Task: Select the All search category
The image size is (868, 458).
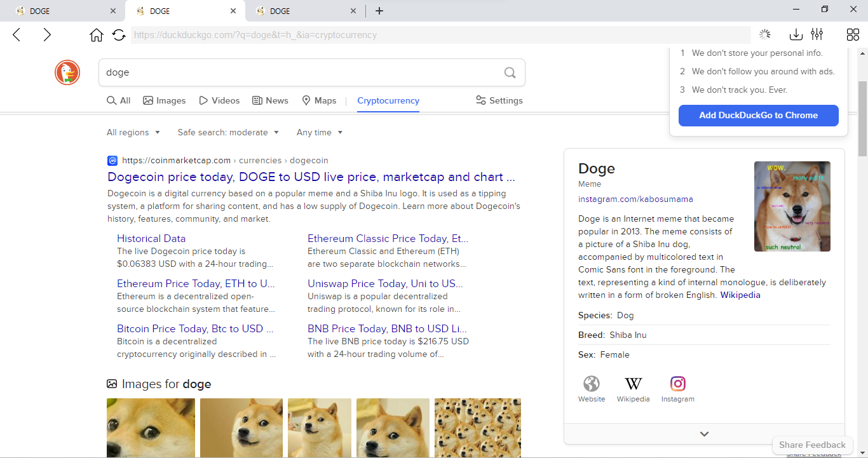Action: pyautogui.click(x=119, y=100)
